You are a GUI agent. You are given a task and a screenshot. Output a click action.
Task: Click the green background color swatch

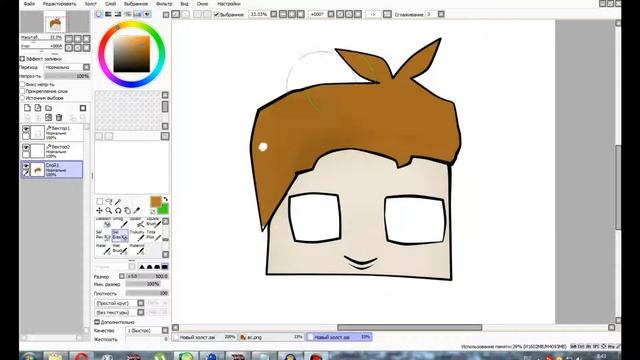164,209
